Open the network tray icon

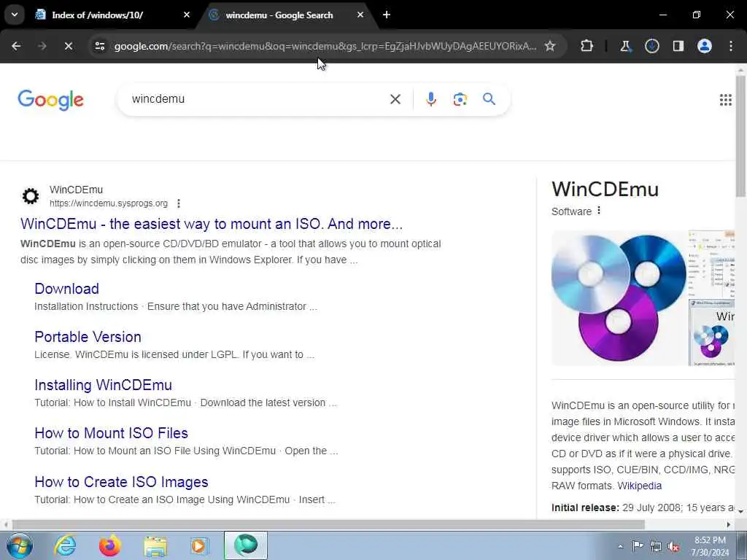tap(656, 546)
